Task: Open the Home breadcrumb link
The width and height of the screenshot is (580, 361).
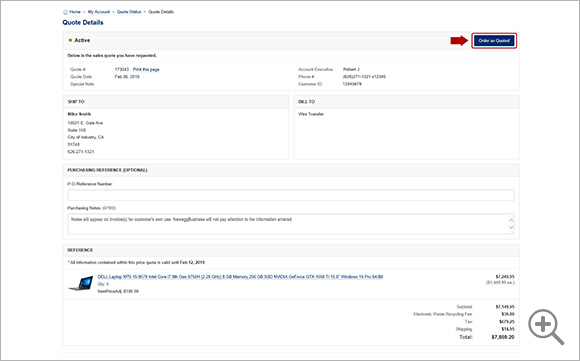Action: tap(75, 12)
